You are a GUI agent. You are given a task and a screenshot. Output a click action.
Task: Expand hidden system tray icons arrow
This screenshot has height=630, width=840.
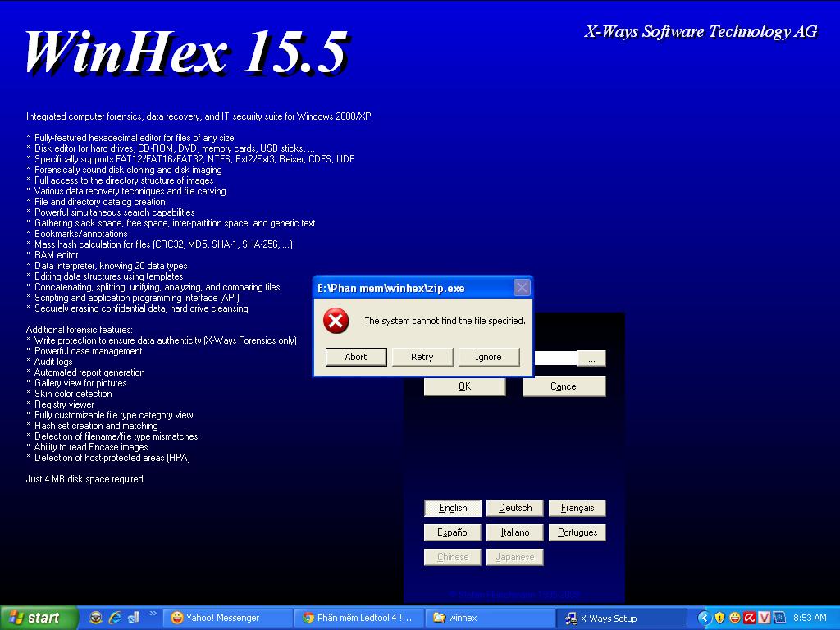tap(704, 619)
